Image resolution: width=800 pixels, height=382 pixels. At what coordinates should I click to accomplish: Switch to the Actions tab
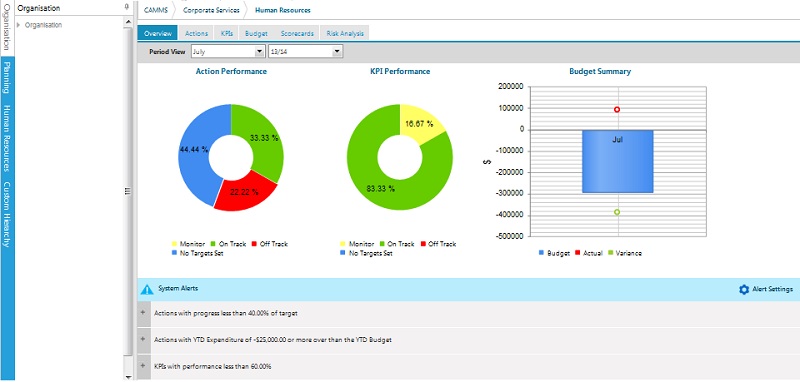coord(196,33)
